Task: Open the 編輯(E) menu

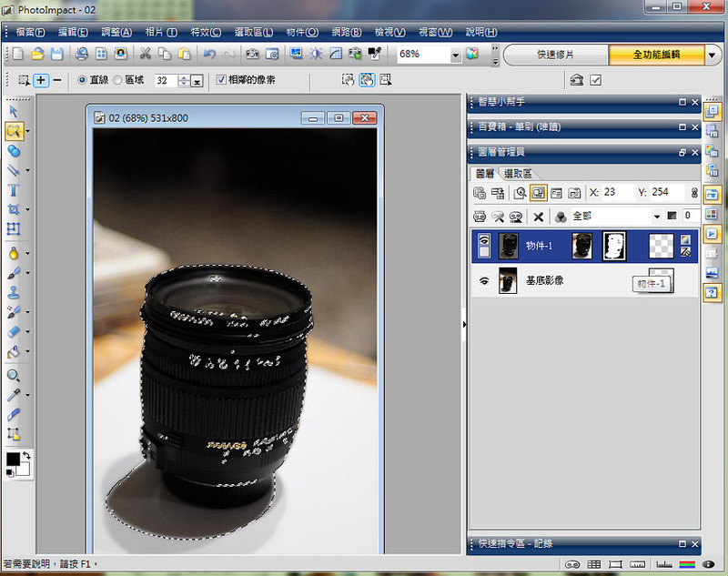Action: pos(74,32)
